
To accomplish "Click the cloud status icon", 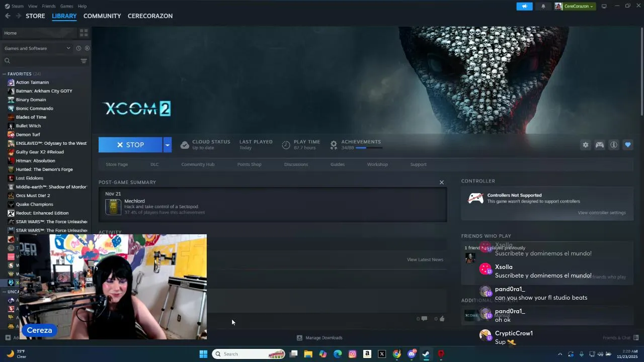I will tap(185, 145).
